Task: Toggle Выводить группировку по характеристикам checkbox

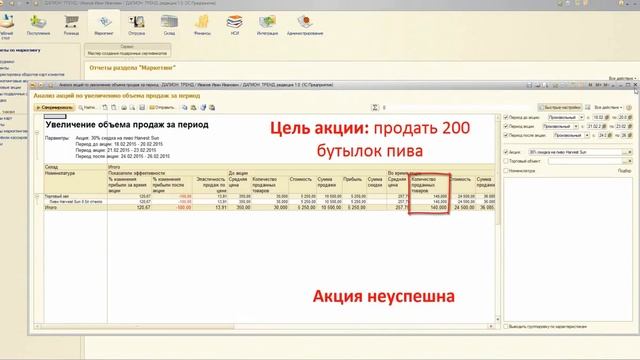Action: pos(506,327)
